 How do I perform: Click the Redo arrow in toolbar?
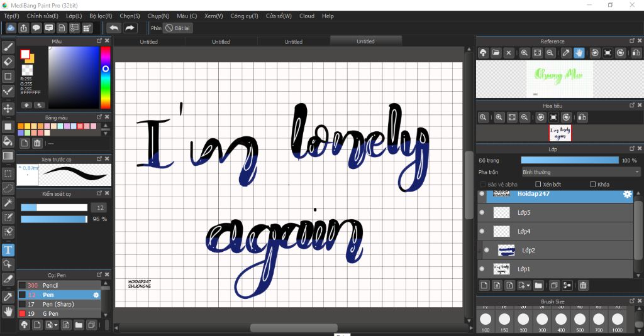tap(130, 28)
